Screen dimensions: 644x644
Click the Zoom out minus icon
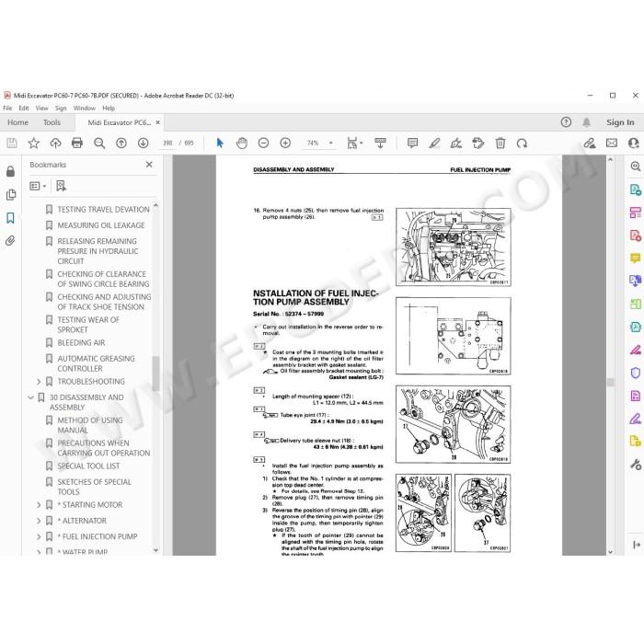click(263, 143)
